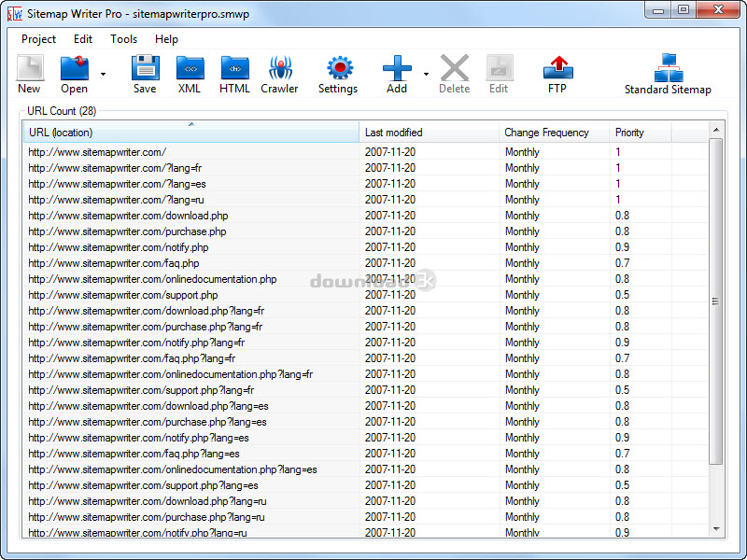Select the URL ending in download.php?lang=es

tap(148, 406)
